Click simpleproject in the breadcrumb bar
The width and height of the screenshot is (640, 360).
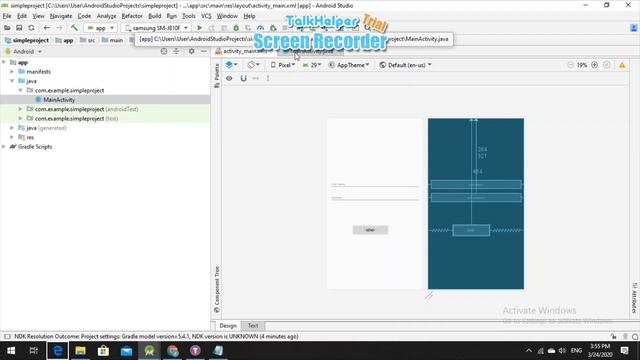pos(27,40)
